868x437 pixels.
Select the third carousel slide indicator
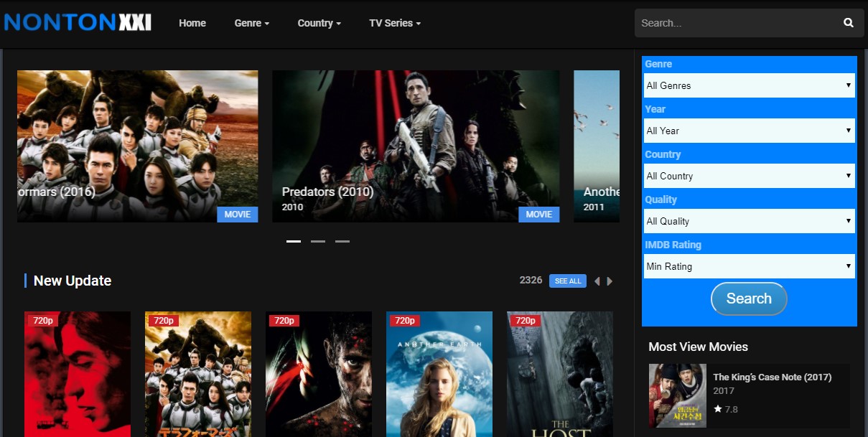coord(342,241)
